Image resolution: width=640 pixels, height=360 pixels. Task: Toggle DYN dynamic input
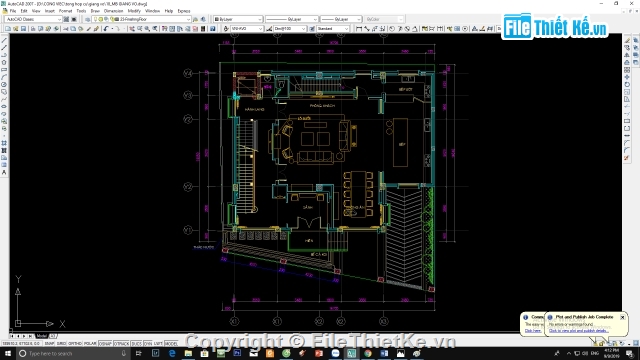coord(148,344)
